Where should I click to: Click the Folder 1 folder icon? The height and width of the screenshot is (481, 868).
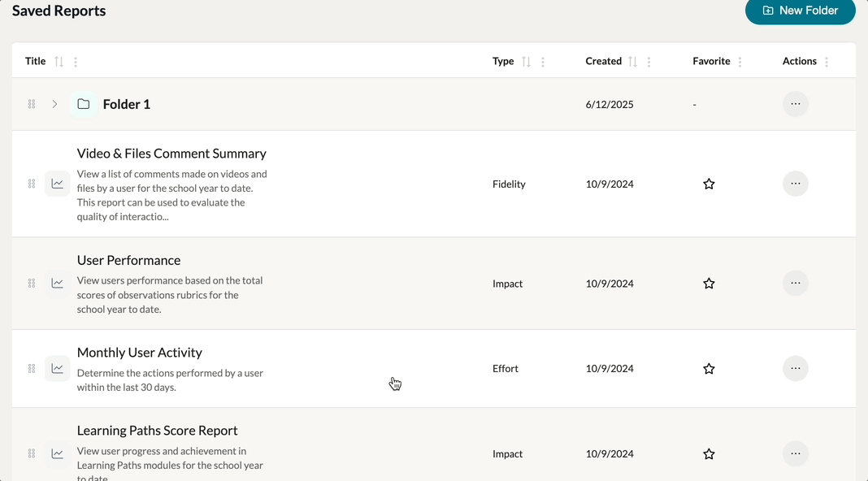83,104
